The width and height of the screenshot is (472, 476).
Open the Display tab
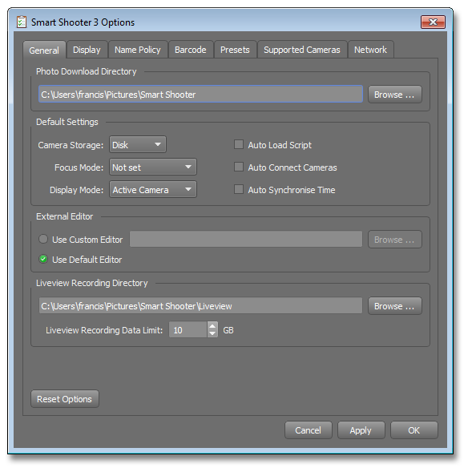pyautogui.click(x=87, y=50)
